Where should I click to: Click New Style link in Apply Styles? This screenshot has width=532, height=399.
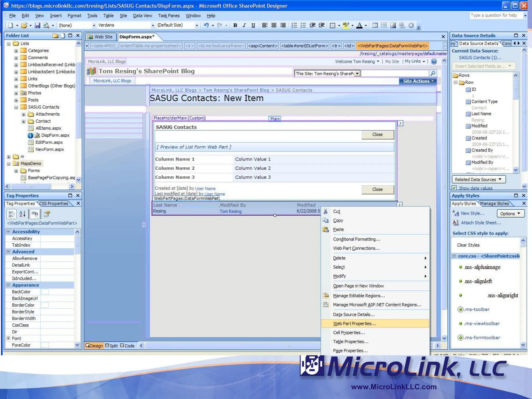(472, 213)
